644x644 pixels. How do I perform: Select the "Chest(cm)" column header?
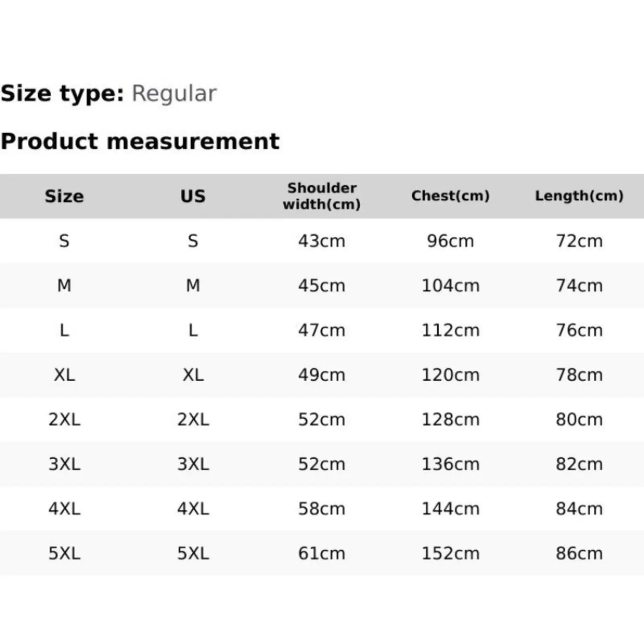450,196
